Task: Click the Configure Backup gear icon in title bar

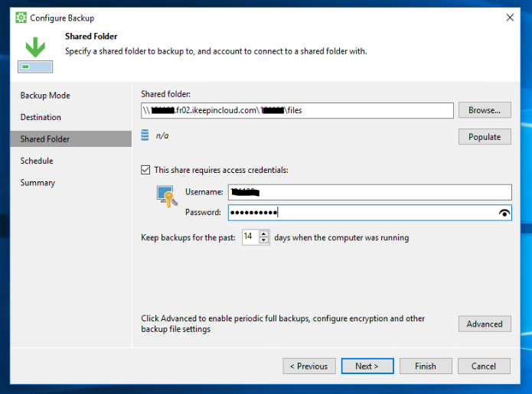Action: pos(21,18)
